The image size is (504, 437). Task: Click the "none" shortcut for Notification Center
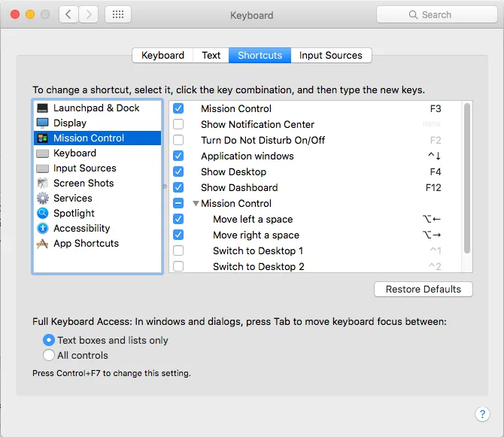click(431, 123)
